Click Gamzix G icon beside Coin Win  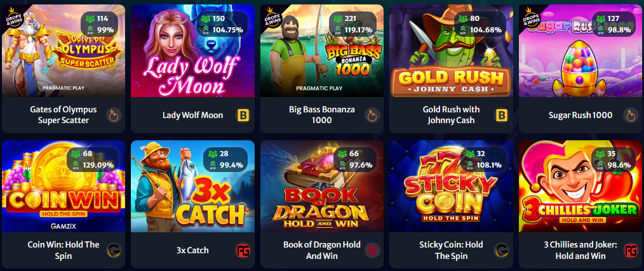[114, 250]
